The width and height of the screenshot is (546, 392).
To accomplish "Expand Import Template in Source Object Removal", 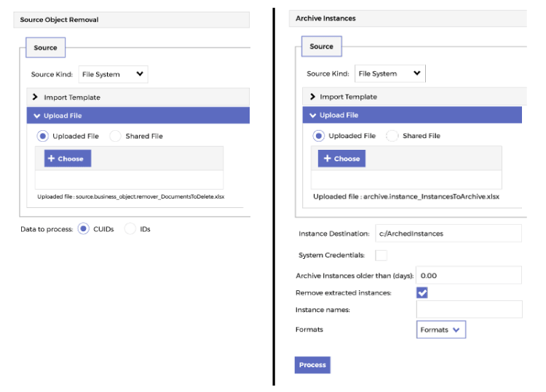I will click(x=138, y=97).
